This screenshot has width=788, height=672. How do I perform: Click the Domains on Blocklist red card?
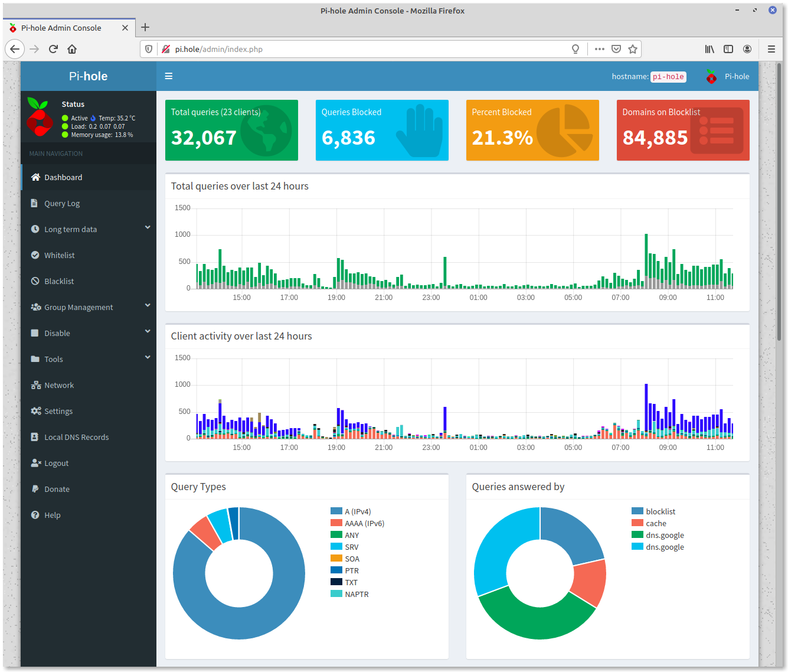coord(683,130)
